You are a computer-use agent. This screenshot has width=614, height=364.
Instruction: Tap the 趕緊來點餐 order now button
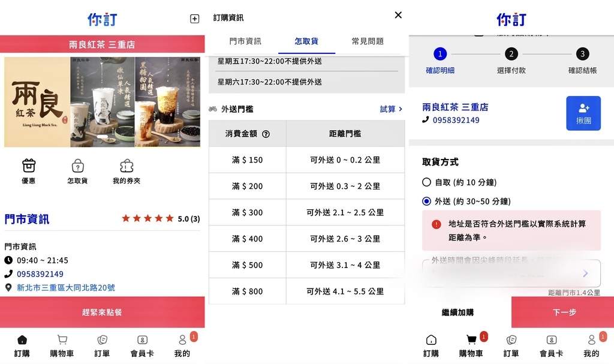click(x=102, y=312)
